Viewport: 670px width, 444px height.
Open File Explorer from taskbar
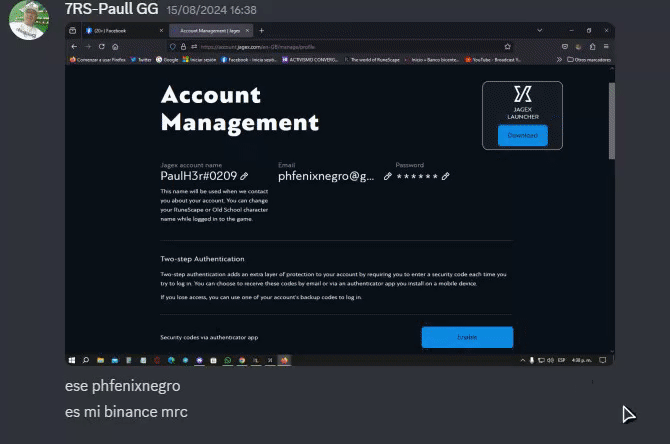100,360
